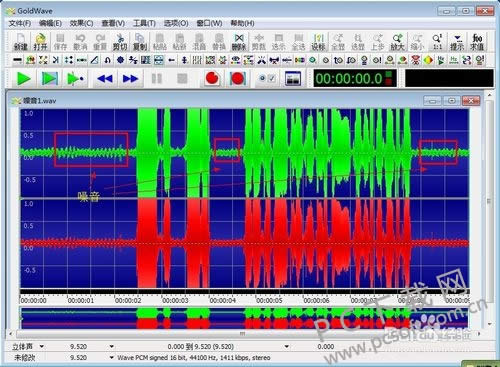Start playback with the green Play button
Viewport: 500px width, 367px height.
[24, 79]
